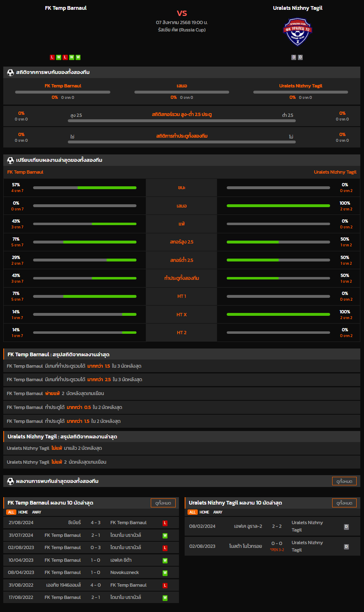Open FK Temp Barnaul team name in the match header
This screenshot has height=612, width=364.
[x=66, y=8]
